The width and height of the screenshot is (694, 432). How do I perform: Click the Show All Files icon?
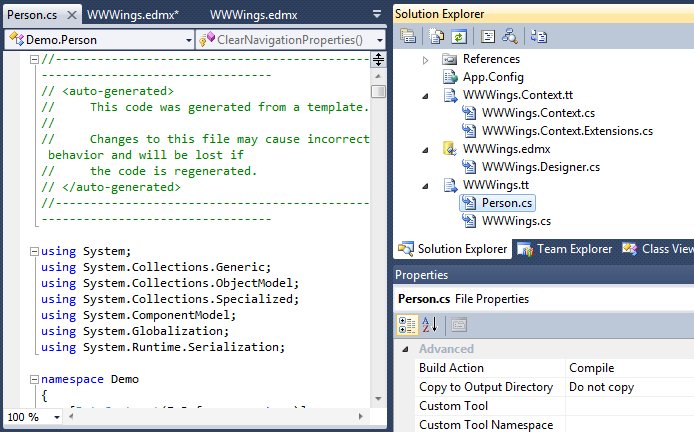pyautogui.click(x=437, y=37)
